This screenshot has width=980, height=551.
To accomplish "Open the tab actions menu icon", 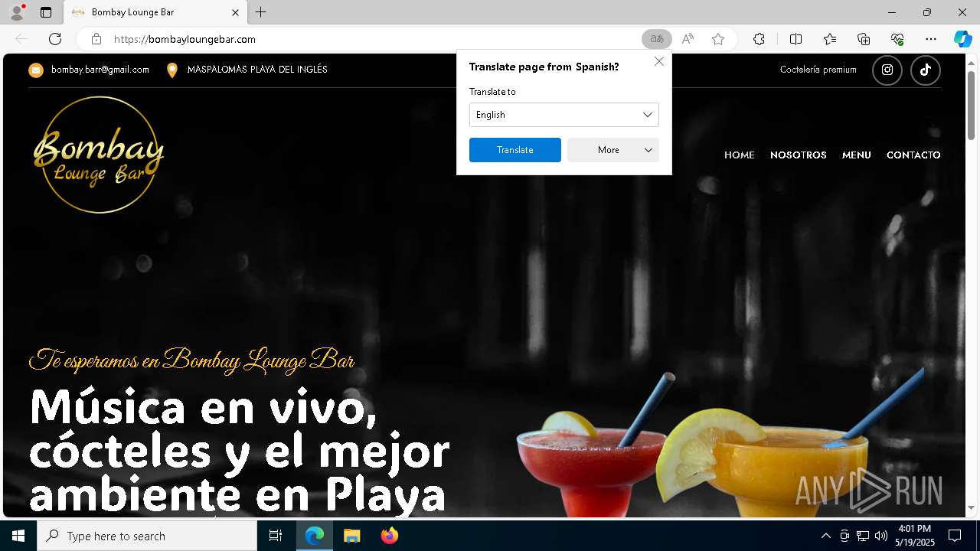I will coord(46,12).
